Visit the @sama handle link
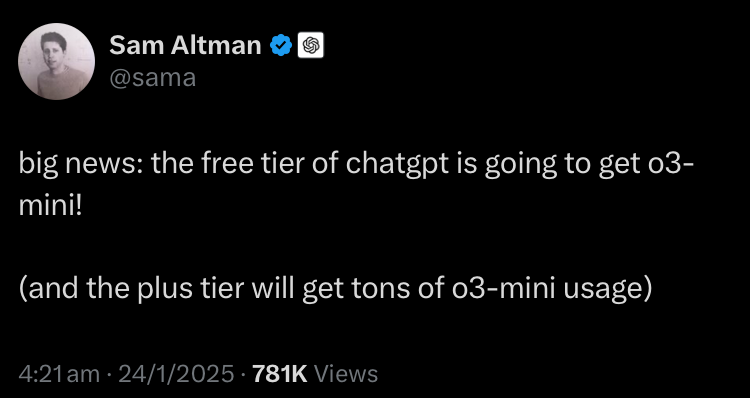The height and width of the screenshot is (398, 750). point(153,78)
